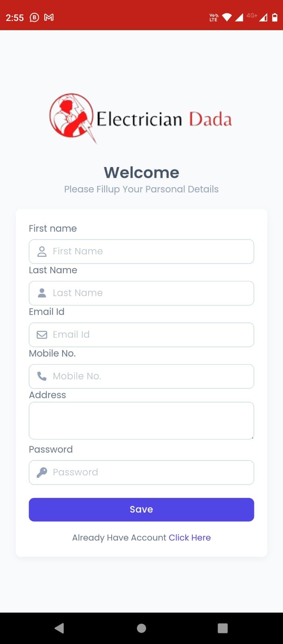The height and width of the screenshot is (644, 283).
Task: Click the phone icon in Mobile No. field
Action: (42, 376)
